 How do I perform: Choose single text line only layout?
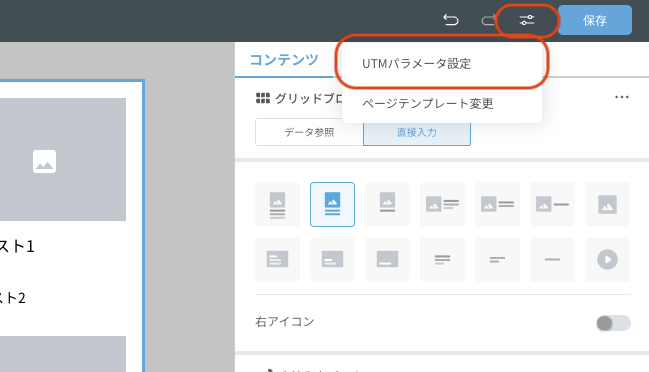553,259
